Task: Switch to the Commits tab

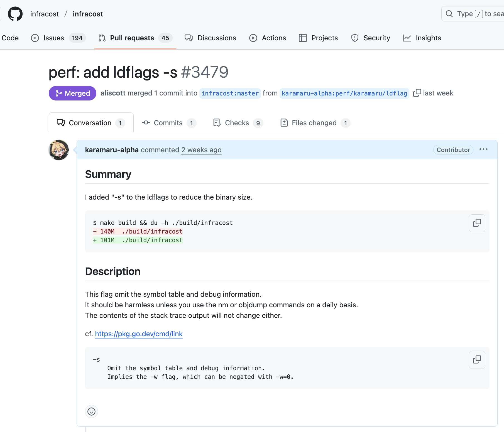Action: 169,123
